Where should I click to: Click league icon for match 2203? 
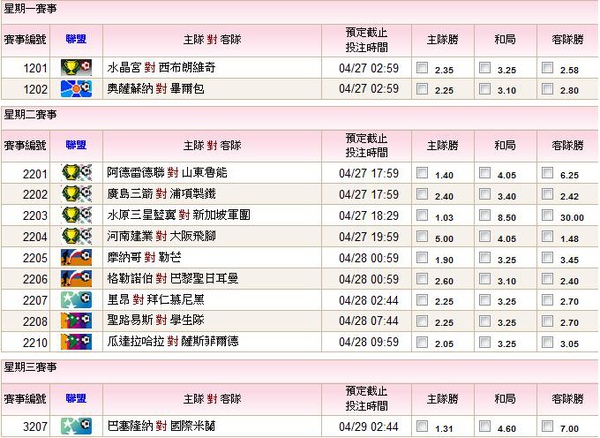click(x=76, y=215)
